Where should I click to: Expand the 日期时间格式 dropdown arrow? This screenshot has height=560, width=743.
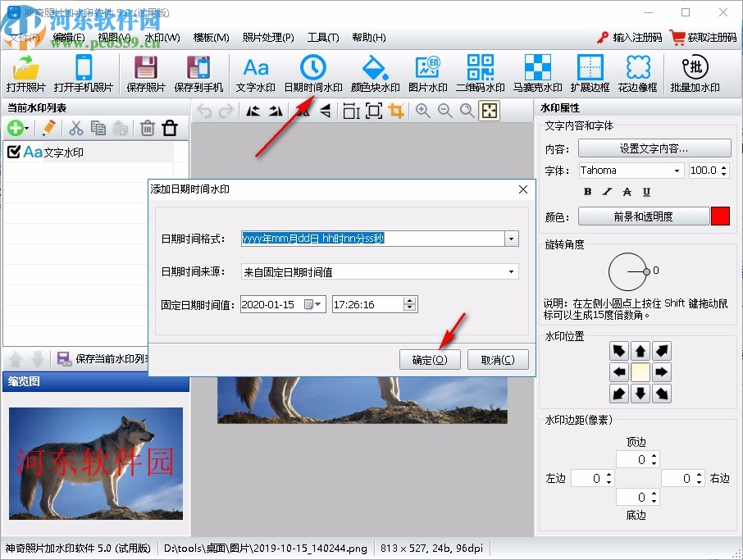511,239
